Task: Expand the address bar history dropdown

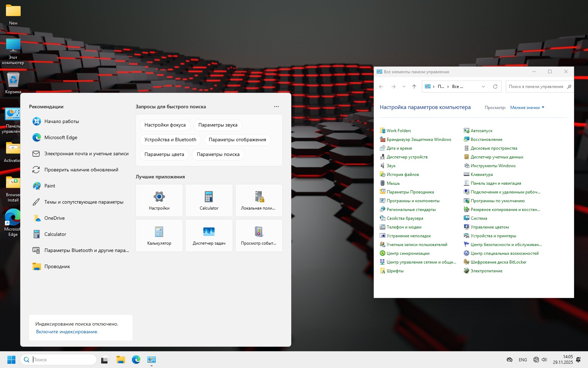Action: 483,87
